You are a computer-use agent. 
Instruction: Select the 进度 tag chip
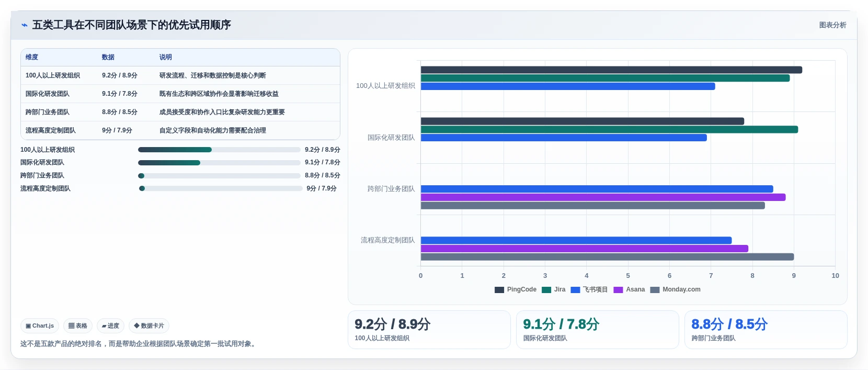pos(110,326)
